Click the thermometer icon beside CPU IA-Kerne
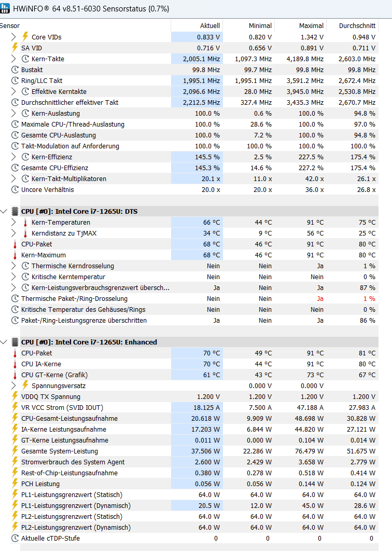The width and height of the screenshot is (392, 551). tap(15, 364)
